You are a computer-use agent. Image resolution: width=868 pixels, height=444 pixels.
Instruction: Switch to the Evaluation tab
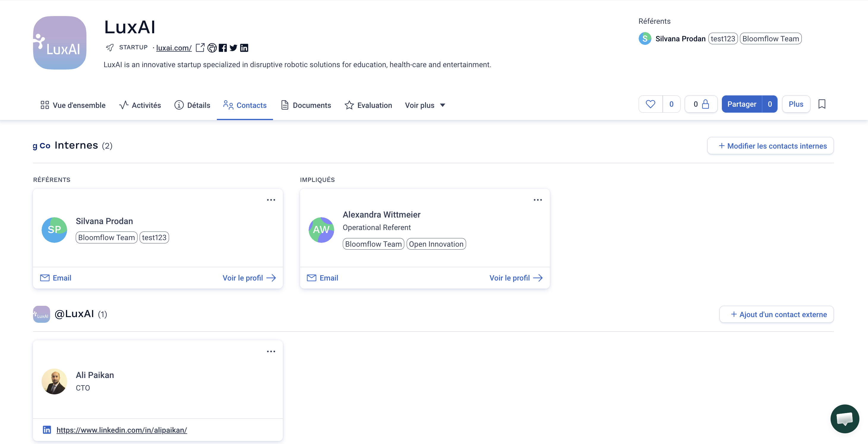coord(368,105)
